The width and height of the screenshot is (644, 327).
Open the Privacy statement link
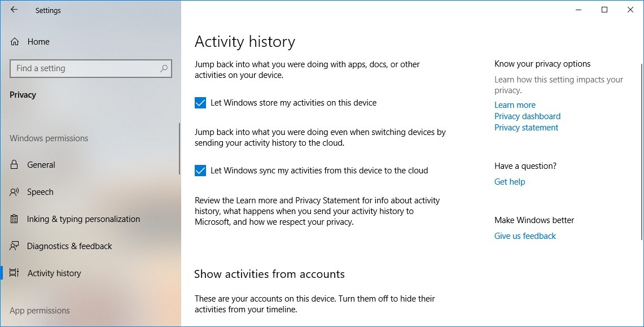(x=526, y=128)
